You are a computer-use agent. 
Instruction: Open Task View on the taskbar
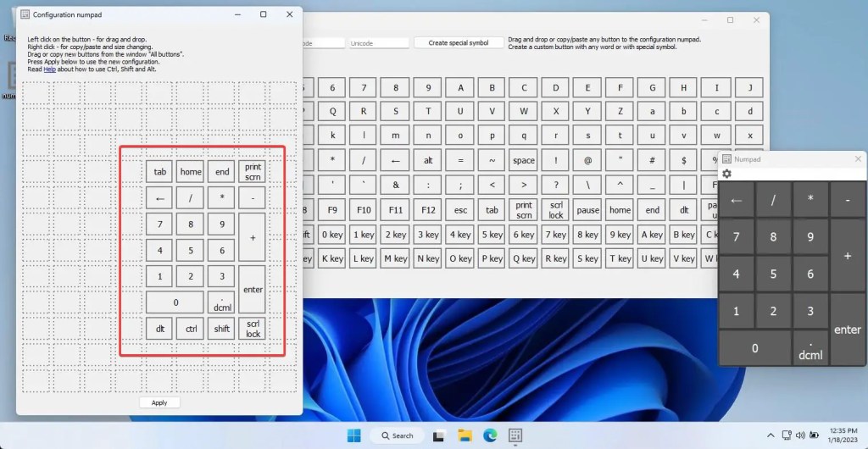(x=438, y=435)
